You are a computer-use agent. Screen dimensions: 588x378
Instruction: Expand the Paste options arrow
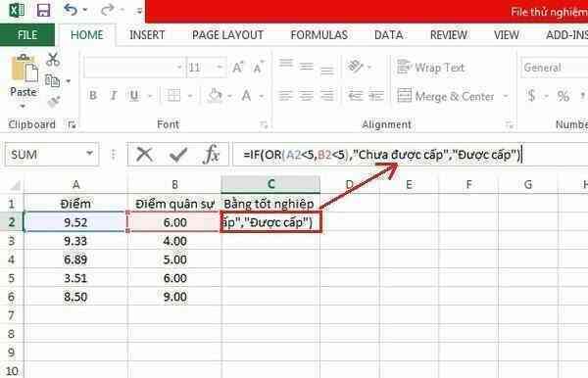tap(23, 106)
